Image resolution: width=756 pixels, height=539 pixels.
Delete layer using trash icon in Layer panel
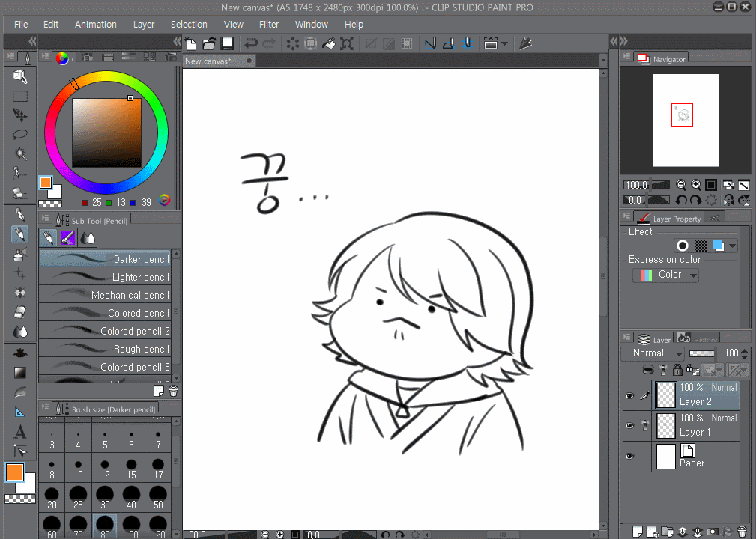click(742, 531)
